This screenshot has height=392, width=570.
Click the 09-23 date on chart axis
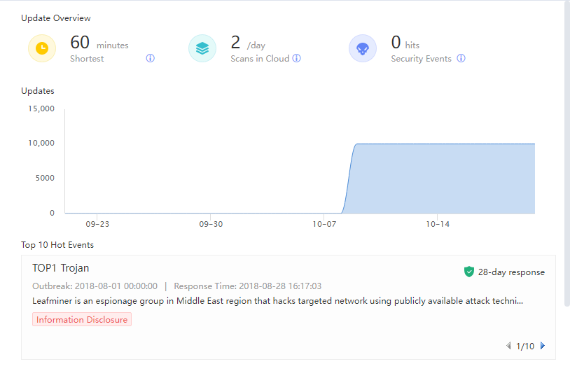(97, 224)
